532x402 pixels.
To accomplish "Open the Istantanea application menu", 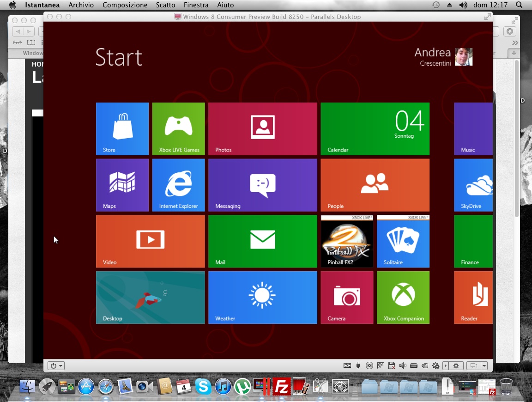I will point(42,5).
